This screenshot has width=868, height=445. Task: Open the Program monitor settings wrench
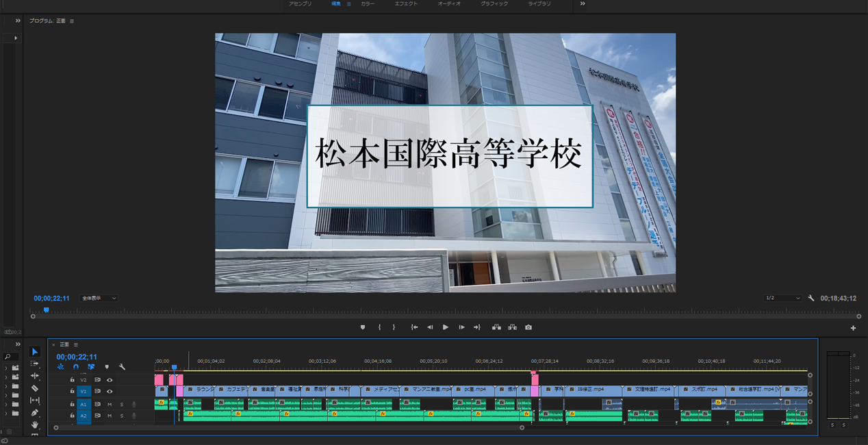[x=811, y=298]
